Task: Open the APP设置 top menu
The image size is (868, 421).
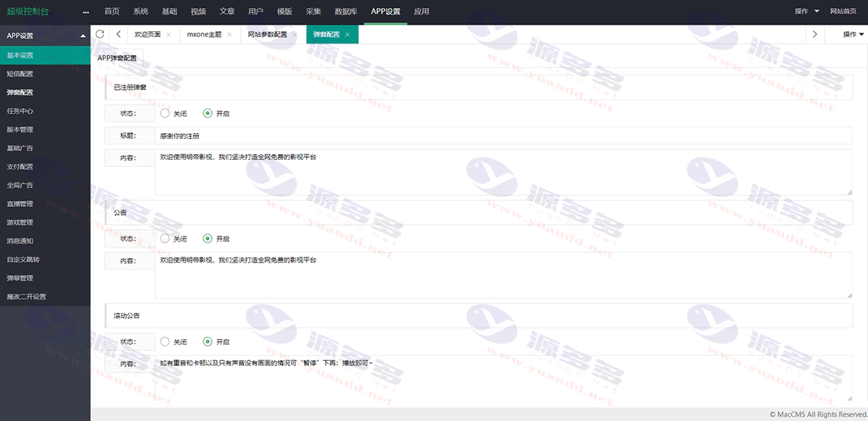Action: 386,12
